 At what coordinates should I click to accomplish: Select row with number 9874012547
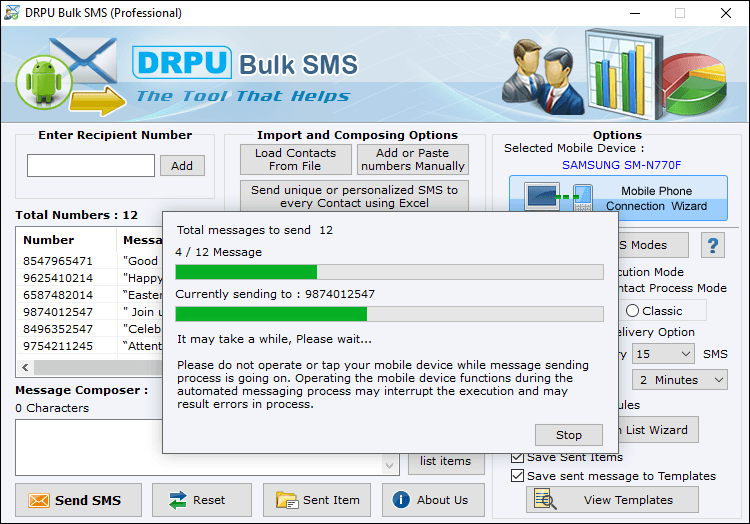coord(91,312)
